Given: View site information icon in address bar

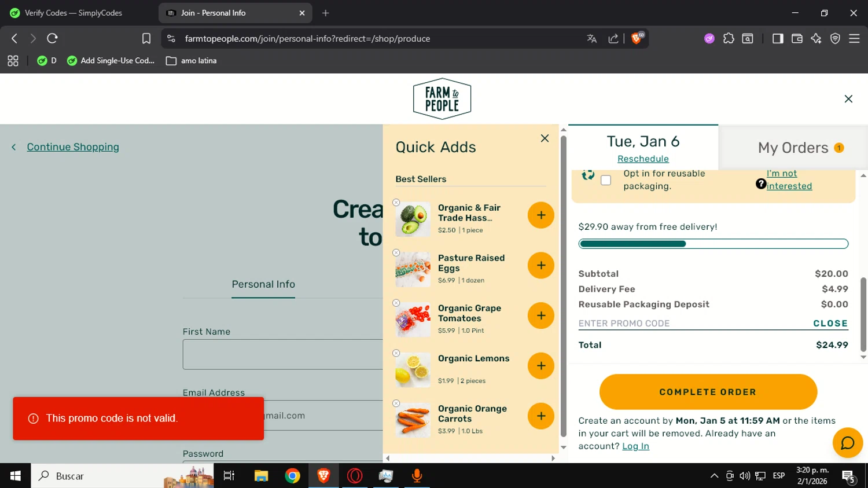Looking at the screenshot, I should (171, 39).
